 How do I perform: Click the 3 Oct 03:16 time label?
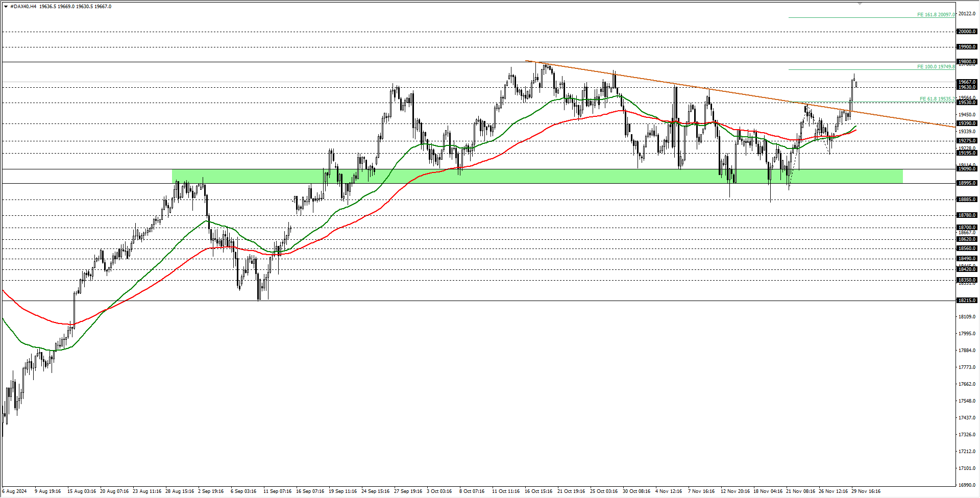click(x=439, y=491)
